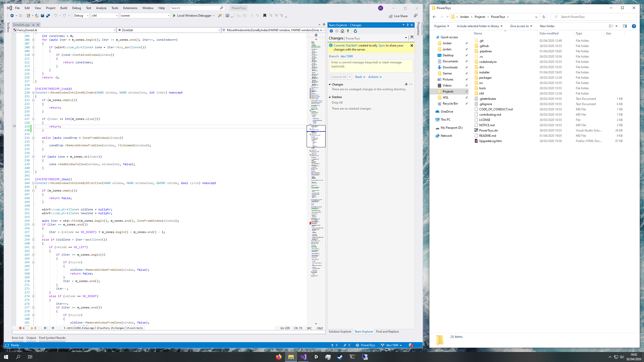Click the New Project toolbar icon
This screenshot has height=362, width=644.
coord(28,16)
